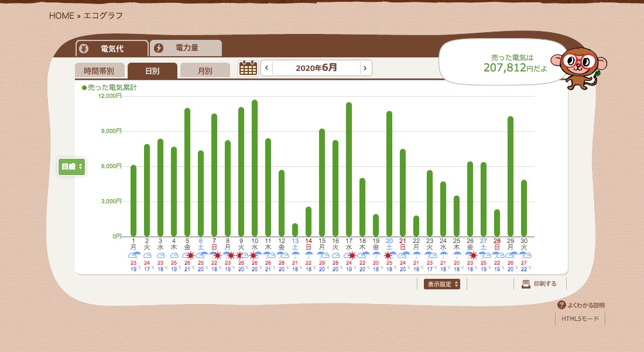Click the weather icon under day 13
Screen dimensions: 644x352
point(295,255)
